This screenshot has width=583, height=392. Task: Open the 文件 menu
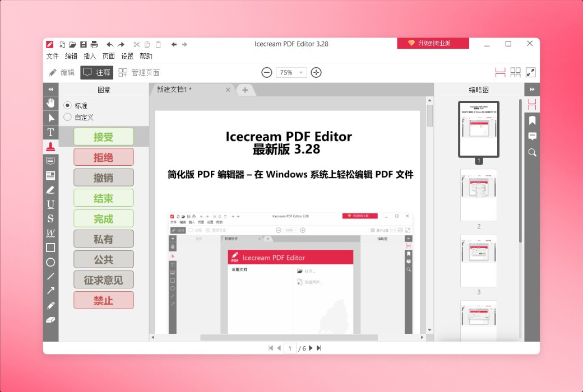52,56
